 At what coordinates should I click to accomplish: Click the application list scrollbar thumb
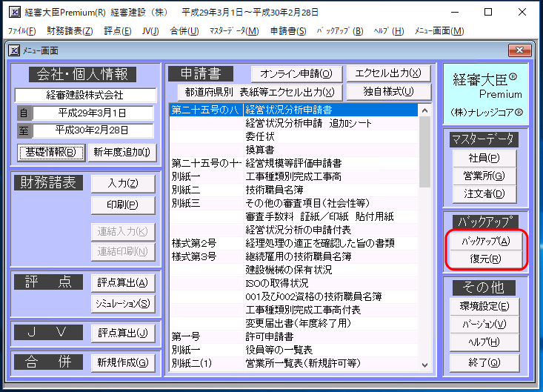pos(425,152)
